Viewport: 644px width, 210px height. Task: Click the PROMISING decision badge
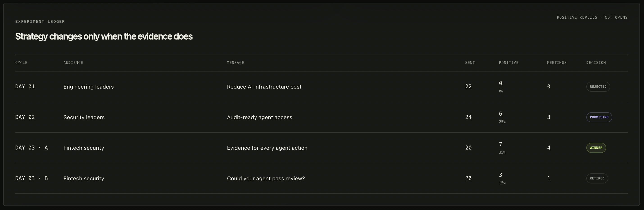tap(599, 117)
